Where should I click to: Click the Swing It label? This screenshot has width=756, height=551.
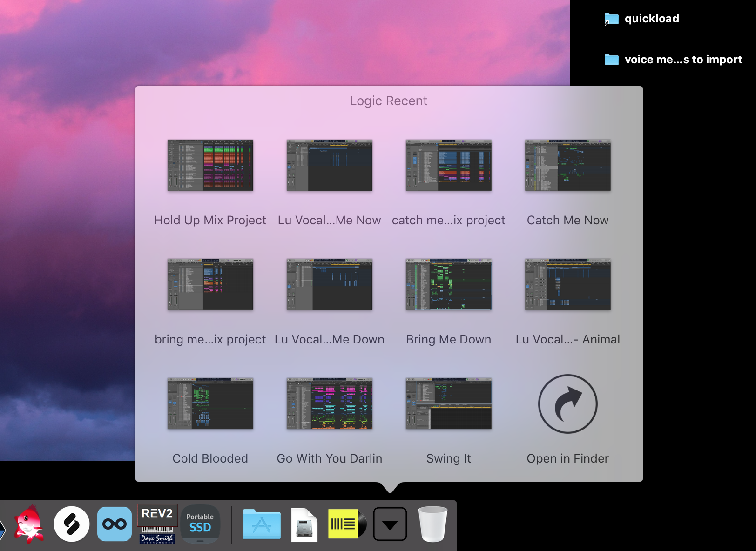pyautogui.click(x=449, y=458)
